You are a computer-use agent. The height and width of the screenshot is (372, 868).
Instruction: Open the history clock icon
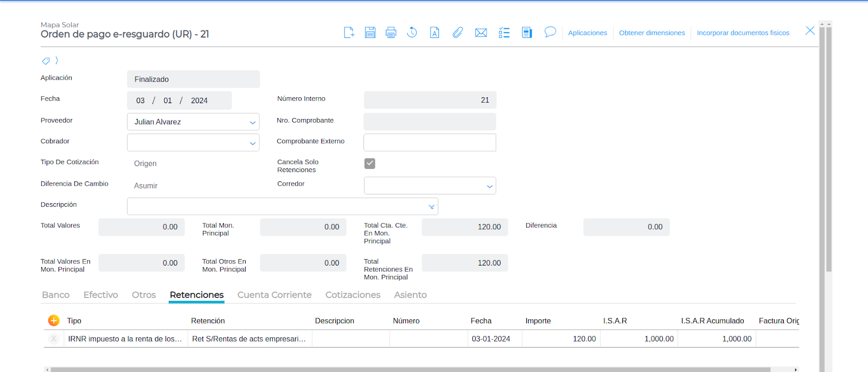point(412,33)
